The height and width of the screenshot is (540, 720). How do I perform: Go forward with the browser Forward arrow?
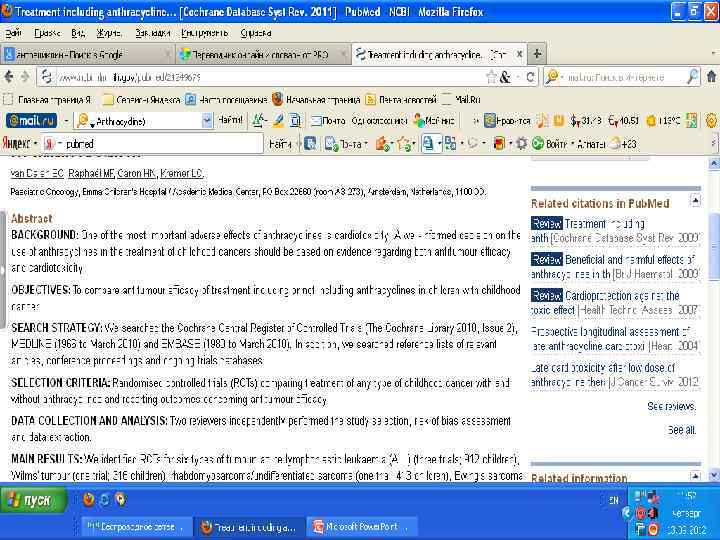[x=25, y=77]
